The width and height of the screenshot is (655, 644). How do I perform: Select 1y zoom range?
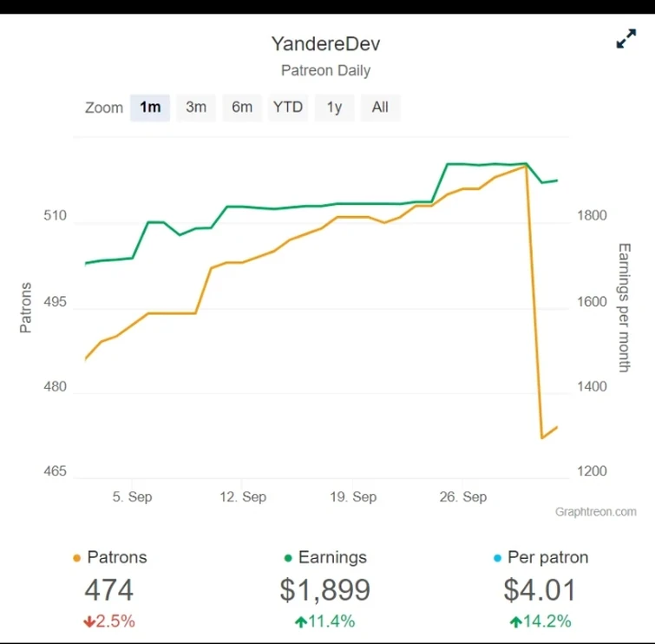(334, 108)
